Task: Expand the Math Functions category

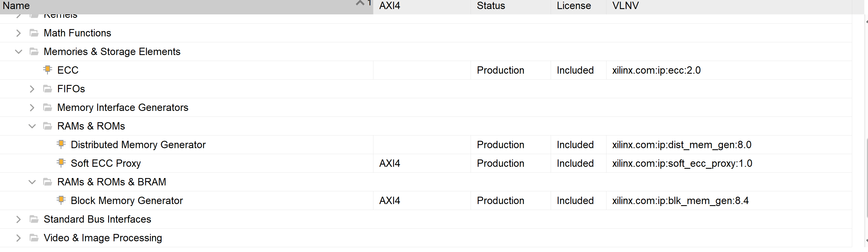Action: 19,33
